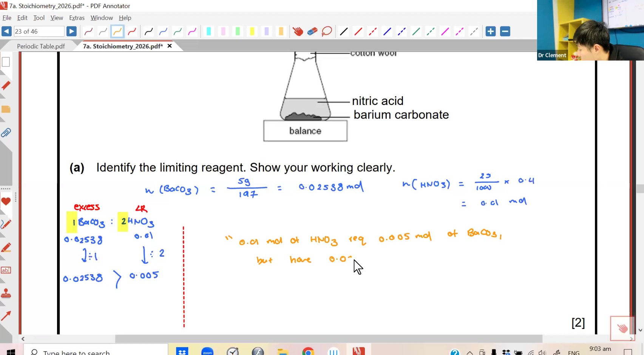
Task: Open the heart favorites toolbox
Action: pyautogui.click(x=6, y=201)
